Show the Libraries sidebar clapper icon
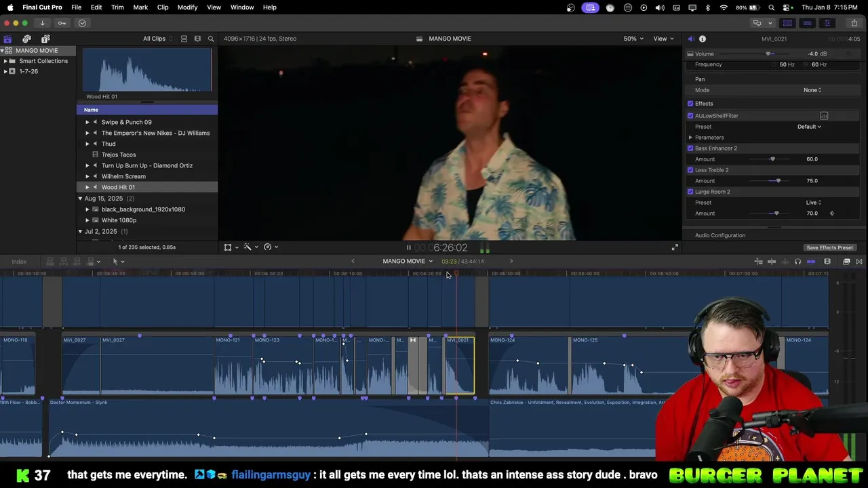This screenshot has height=488, width=868. [7, 39]
